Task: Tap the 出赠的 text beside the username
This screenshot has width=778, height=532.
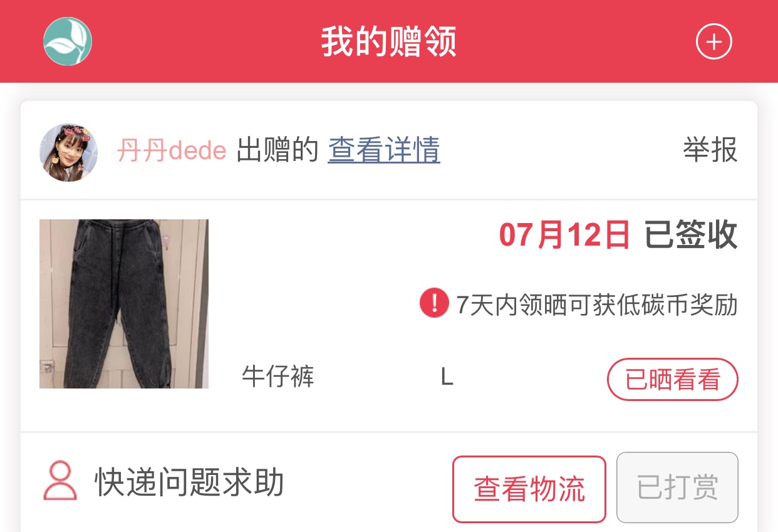Action: pyautogui.click(x=277, y=151)
